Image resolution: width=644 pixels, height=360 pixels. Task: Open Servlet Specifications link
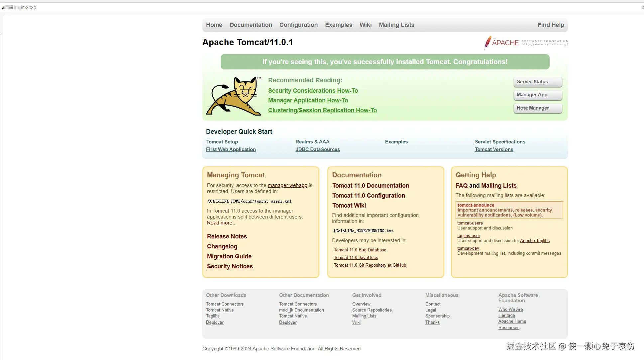(x=500, y=142)
